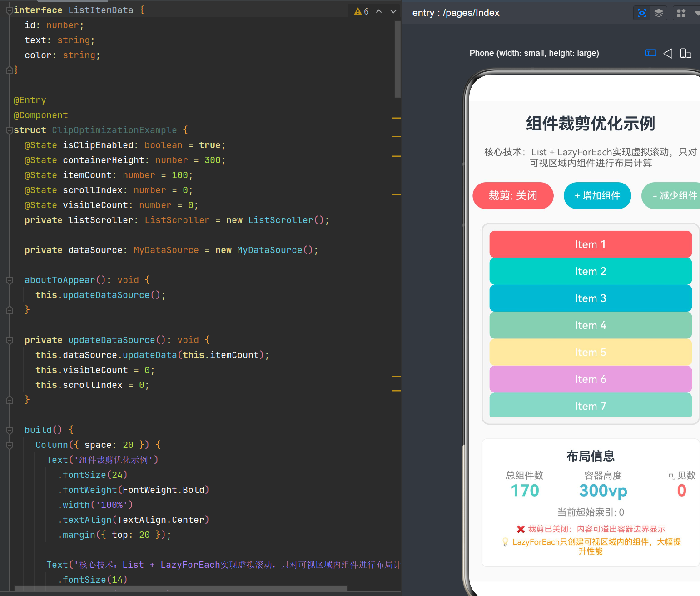
Task: Click the back triangle icon in previewer
Action: (x=668, y=54)
